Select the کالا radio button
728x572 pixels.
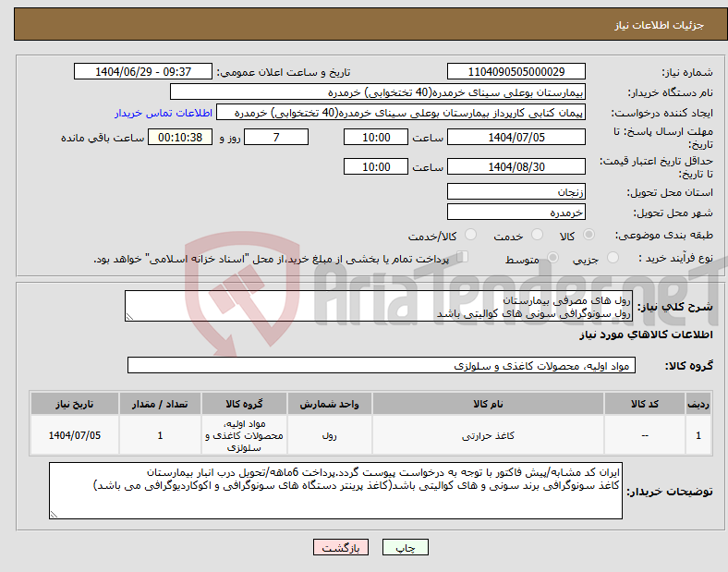588,235
